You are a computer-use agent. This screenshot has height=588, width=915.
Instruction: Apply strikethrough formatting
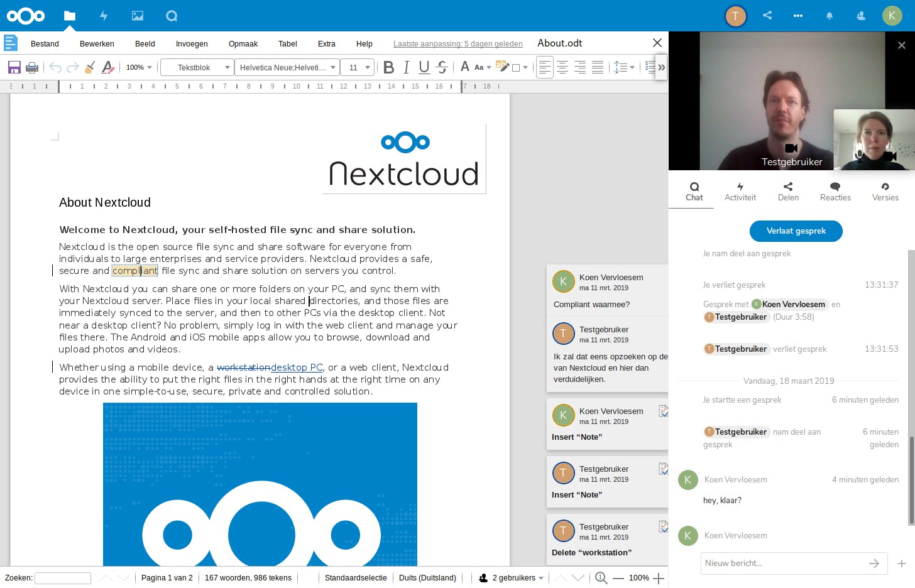(442, 67)
